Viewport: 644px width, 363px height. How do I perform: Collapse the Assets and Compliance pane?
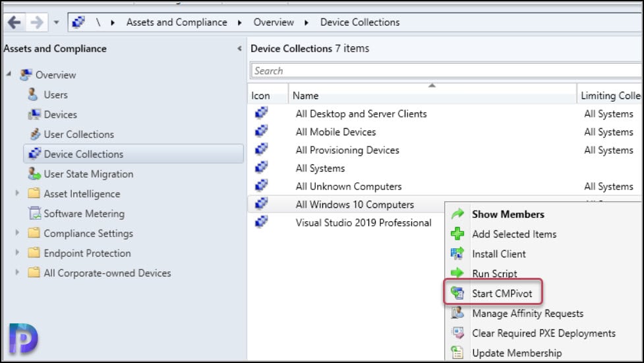tap(239, 48)
